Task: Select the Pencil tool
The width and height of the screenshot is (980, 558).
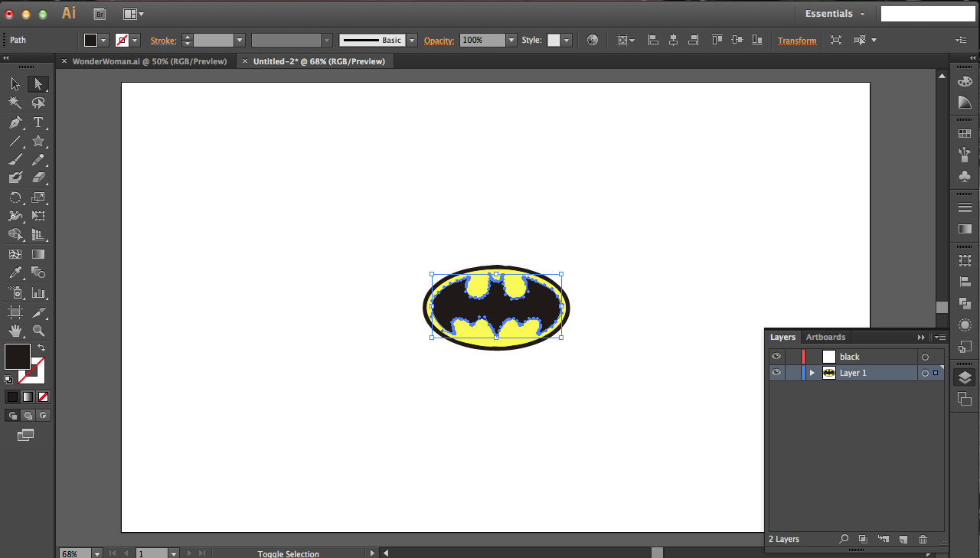Action: pos(38,160)
